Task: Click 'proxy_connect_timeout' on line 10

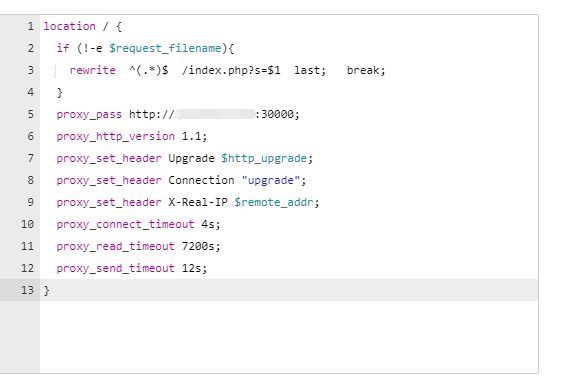Action: point(125,225)
